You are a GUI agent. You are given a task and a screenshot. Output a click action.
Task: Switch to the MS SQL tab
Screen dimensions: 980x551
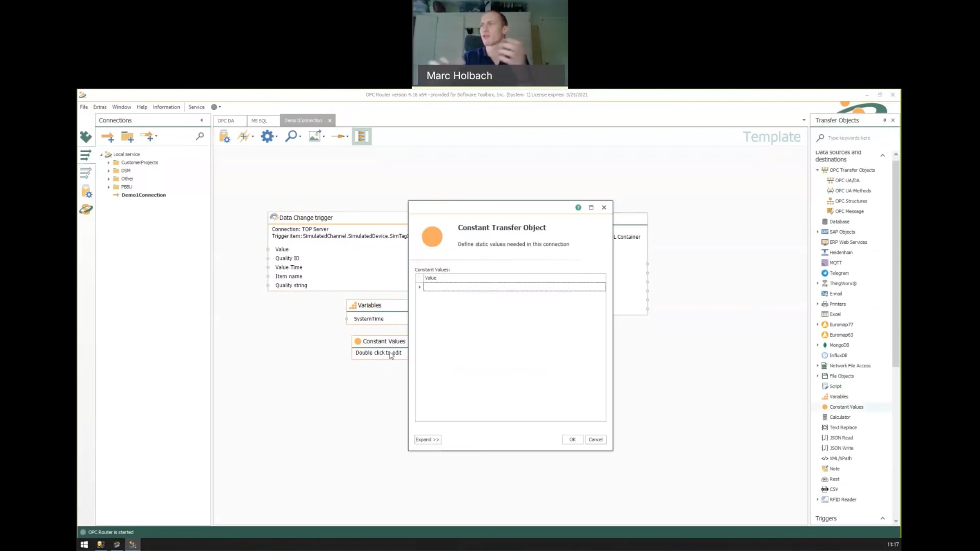[x=259, y=120]
